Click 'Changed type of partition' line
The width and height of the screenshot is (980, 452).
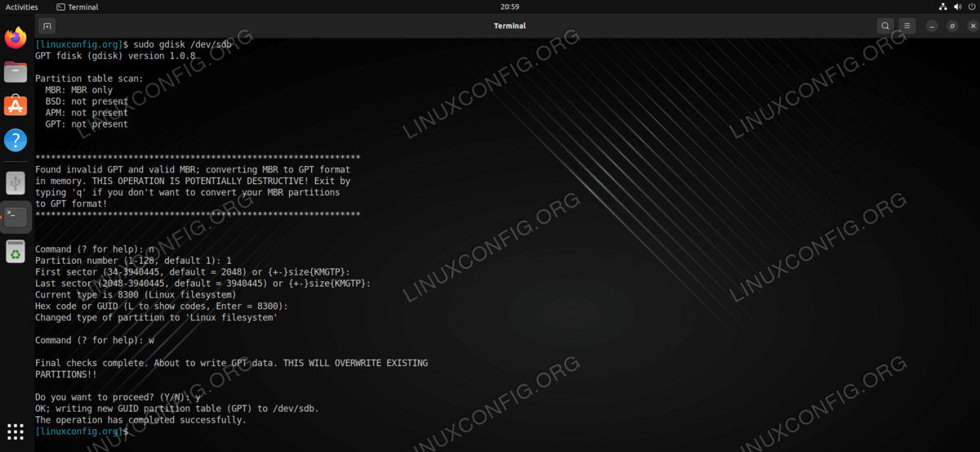pyautogui.click(x=156, y=317)
